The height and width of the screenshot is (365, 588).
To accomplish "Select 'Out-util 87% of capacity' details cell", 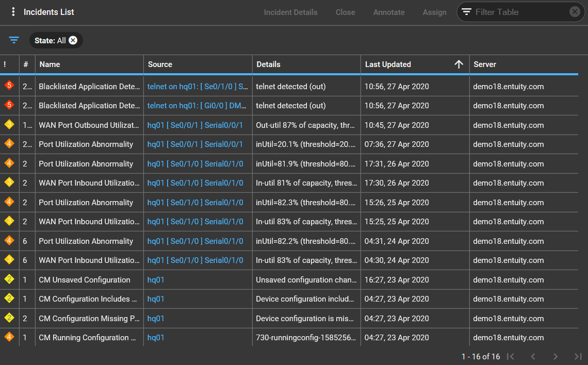I will click(x=306, y=125).
